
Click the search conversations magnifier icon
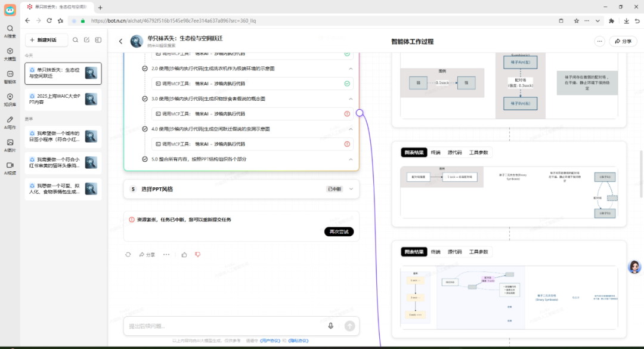[x=75, y=40]
